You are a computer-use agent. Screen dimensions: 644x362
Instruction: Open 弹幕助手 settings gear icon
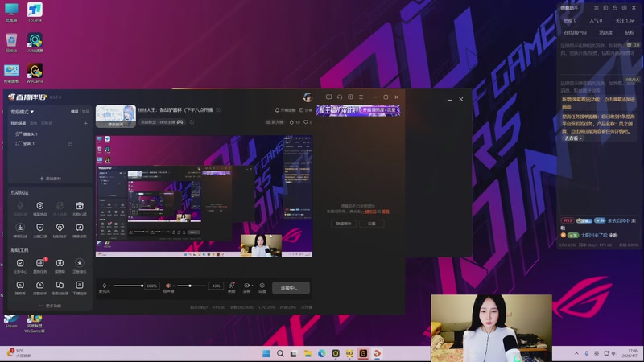(x=625, y=8)
